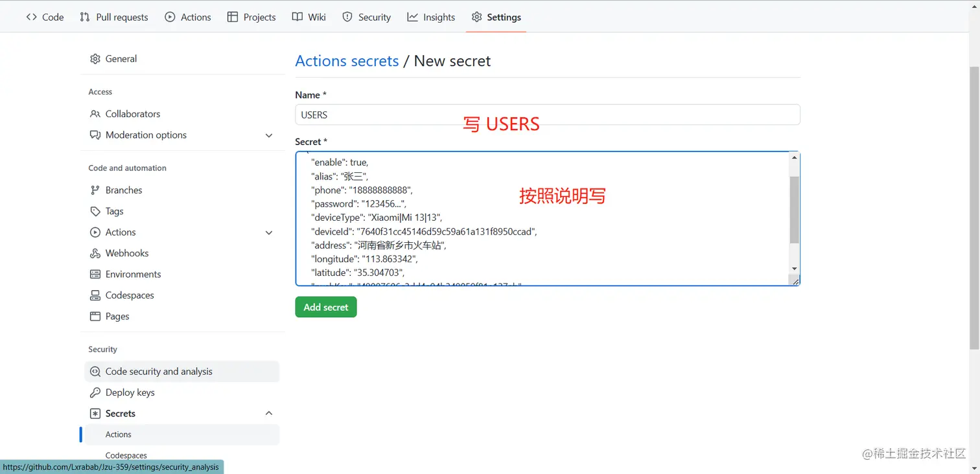Image resolution: width=980 pixels, height=474 pixels.
Task: Click the Secret textarea scroll down arrow
Action: pos(795,269)
